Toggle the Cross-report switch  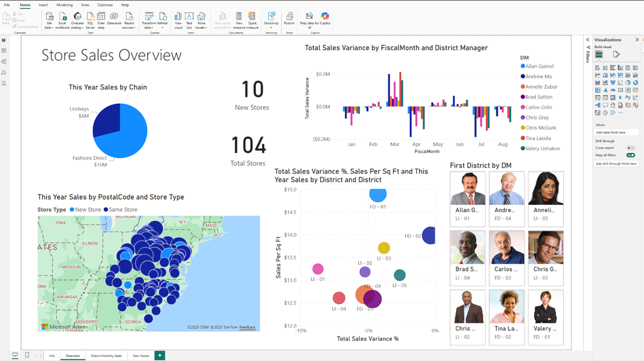[630, 147]
